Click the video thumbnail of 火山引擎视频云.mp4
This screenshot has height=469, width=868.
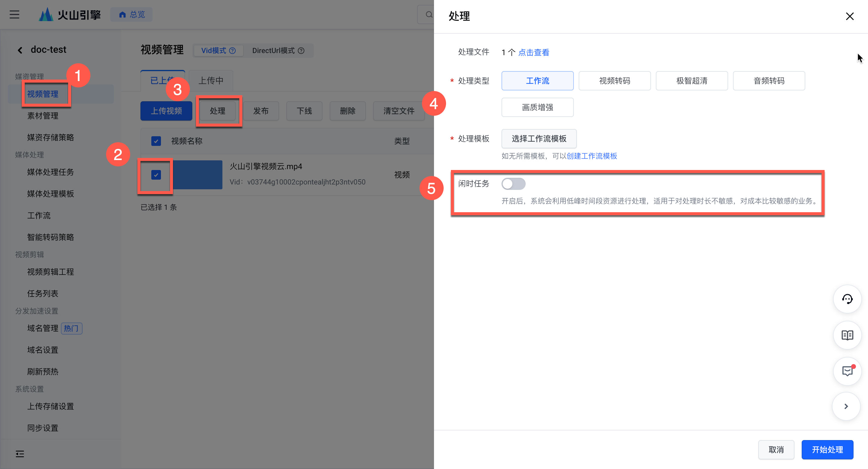(x=197, y=175)
